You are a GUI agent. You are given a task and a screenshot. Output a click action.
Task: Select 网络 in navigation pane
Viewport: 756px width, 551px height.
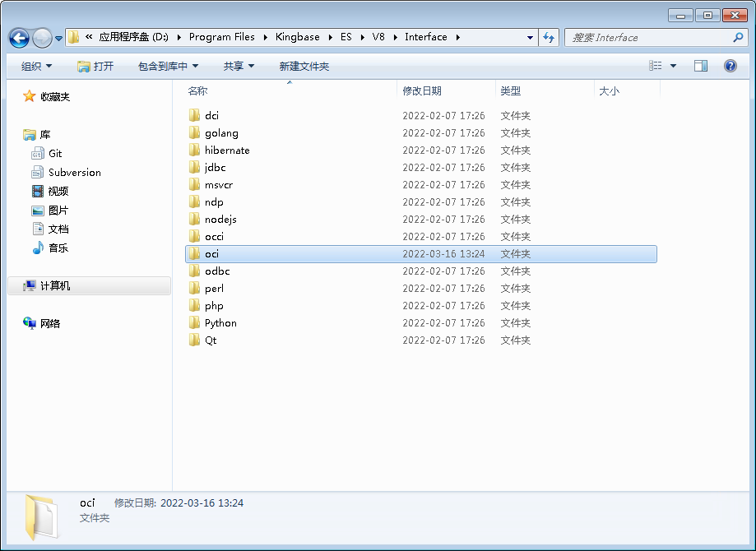pyautogui.click(x=41, y=323)
